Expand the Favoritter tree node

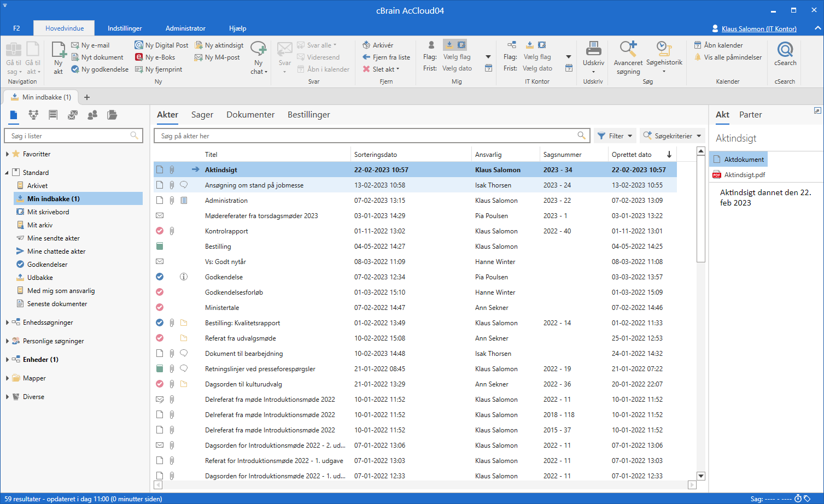tap(7, 154)
